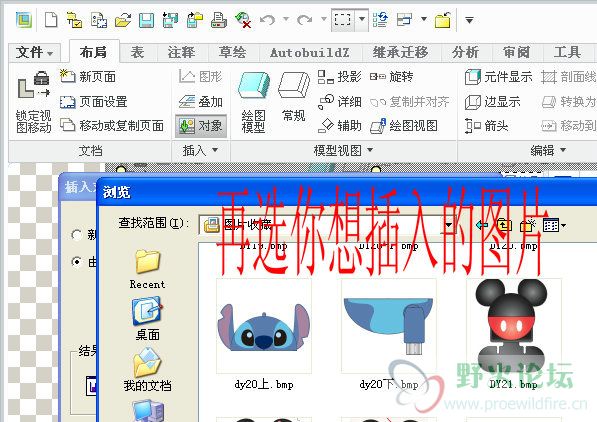Open the 文件 menu dropdown

pos(34,52)
